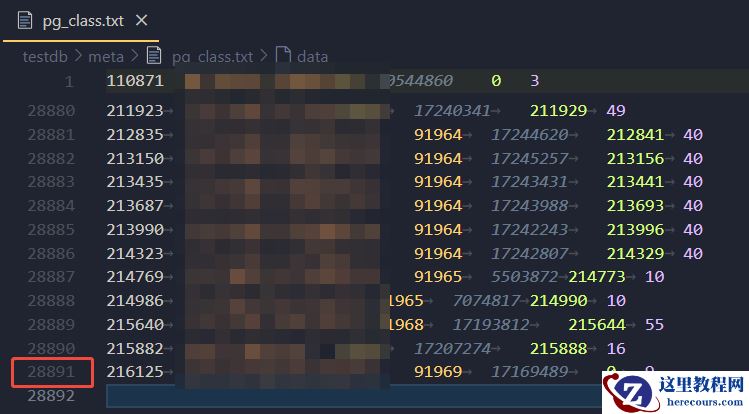This screenshot has width=749, height=414.
Task: Click value 214323
Action: (135, 254)
